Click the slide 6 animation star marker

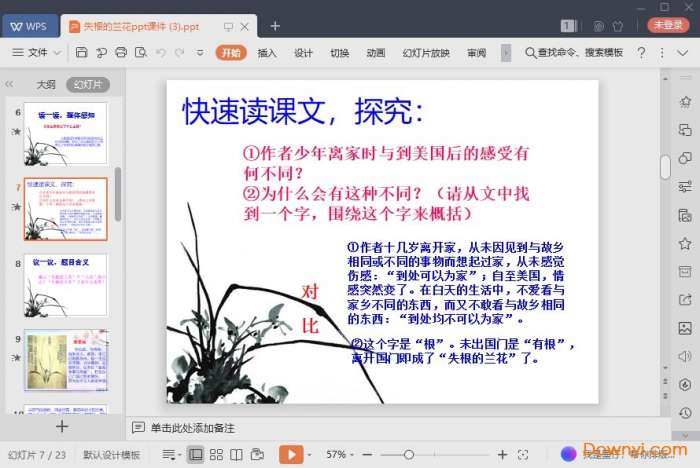point(16,131)
